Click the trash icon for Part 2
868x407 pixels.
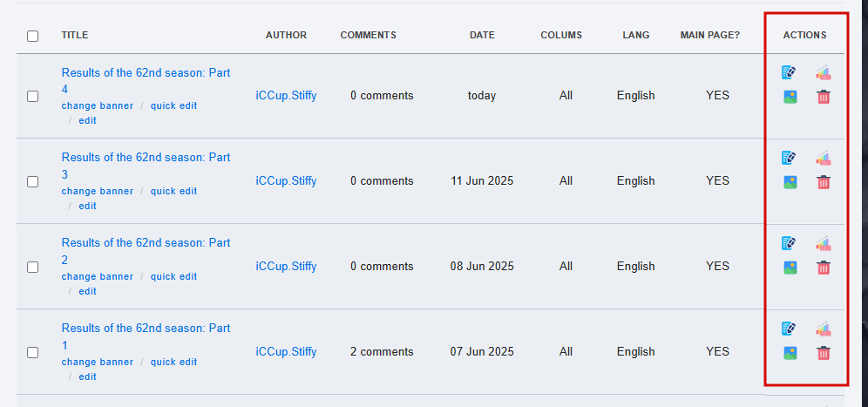pos(824,268)
